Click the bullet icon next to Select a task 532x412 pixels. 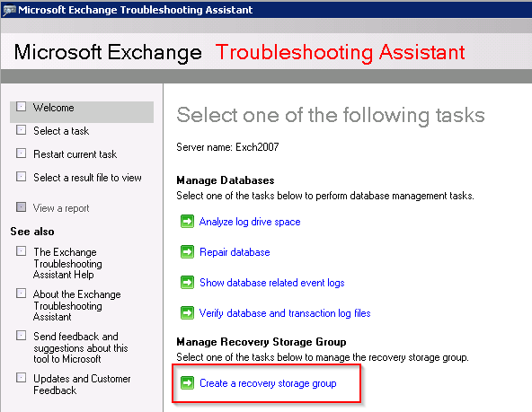coord(21,130)
